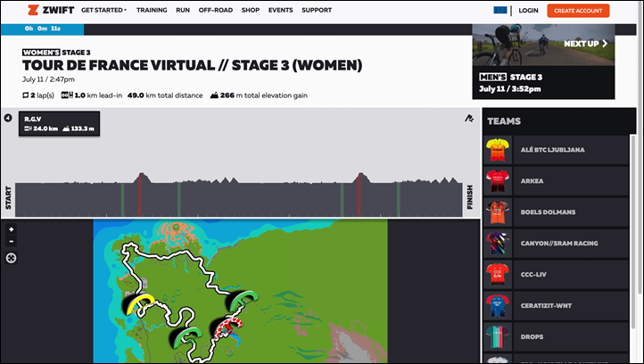Click the lead-in distance icon

tap(67, 95)
